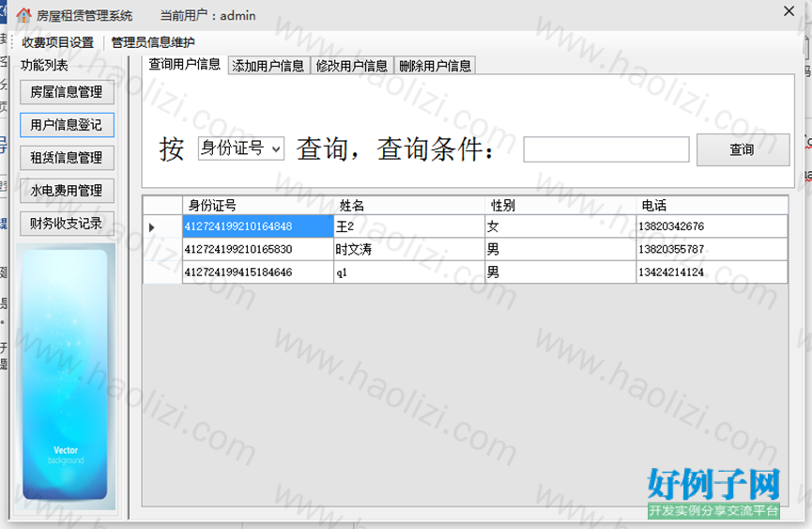This screenshot has width=812, height=529.
Task: Select phone cell 13820355787
Action: point(712,249)
